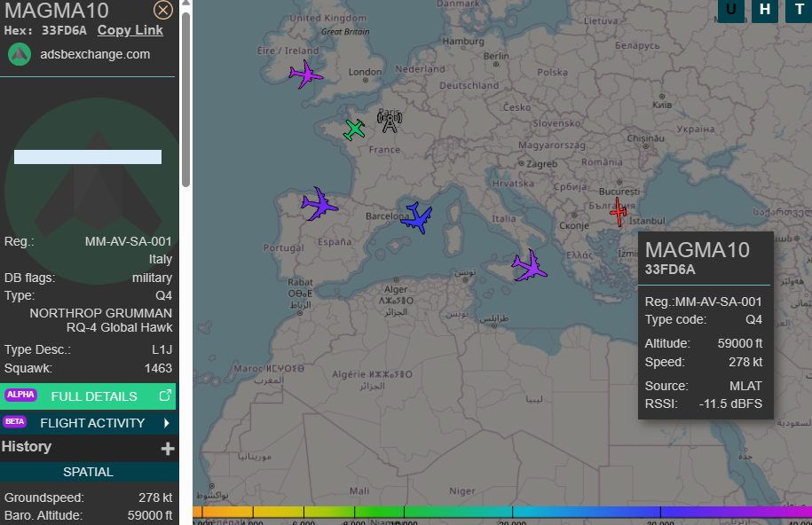Click the MAGMA10 callsign in the side panel
812x525 pixels.
[x=57, y=11]
